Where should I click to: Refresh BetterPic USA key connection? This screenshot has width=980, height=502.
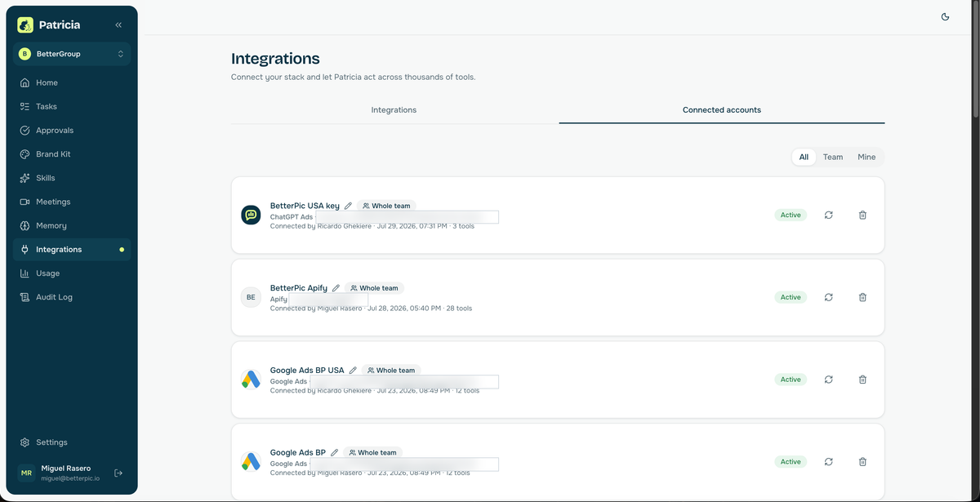coord(829,215)
